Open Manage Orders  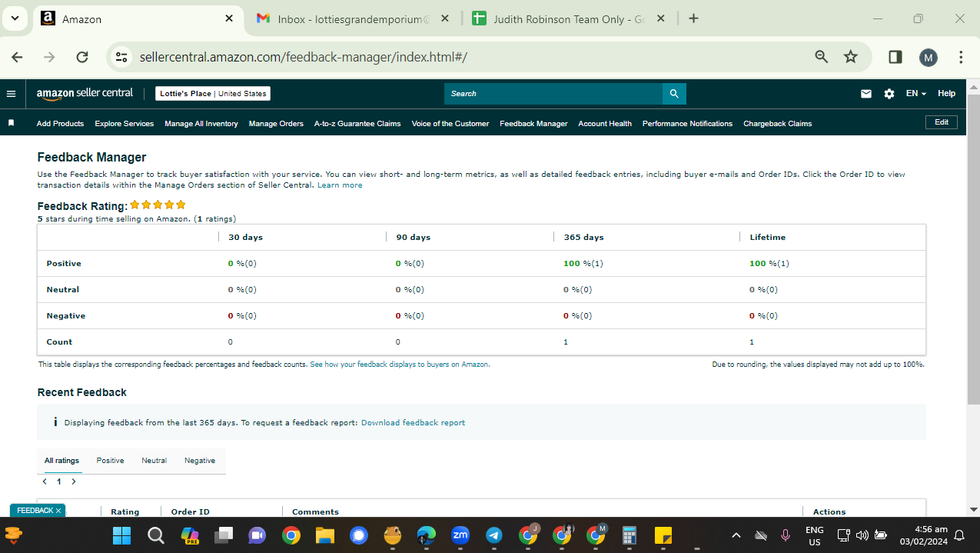(x=276, y=124)
